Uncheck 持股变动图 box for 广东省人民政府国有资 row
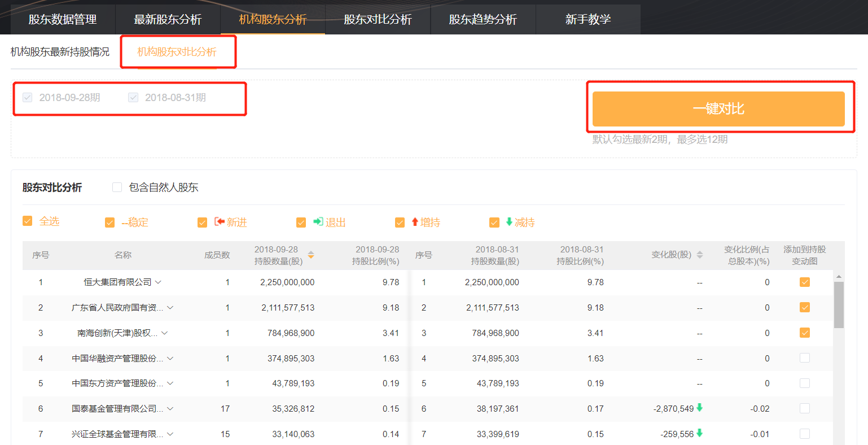 coord(805,307)
